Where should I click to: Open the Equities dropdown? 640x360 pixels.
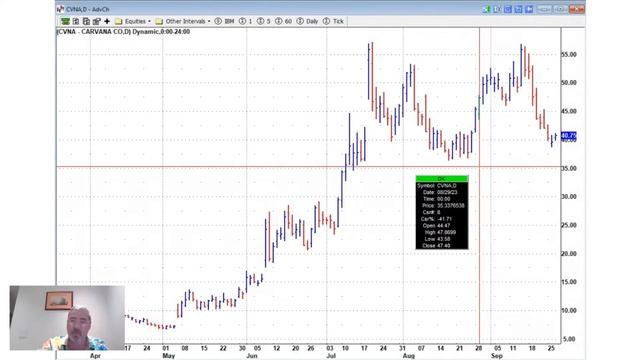(x=133, y=21)
